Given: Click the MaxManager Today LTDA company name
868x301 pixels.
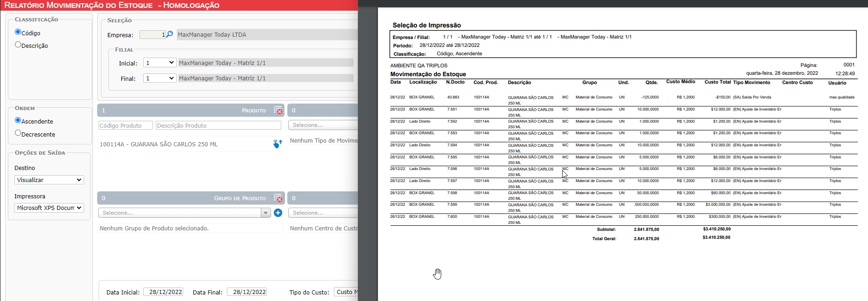Looking at the screenshot, I should tap(212, 34).
